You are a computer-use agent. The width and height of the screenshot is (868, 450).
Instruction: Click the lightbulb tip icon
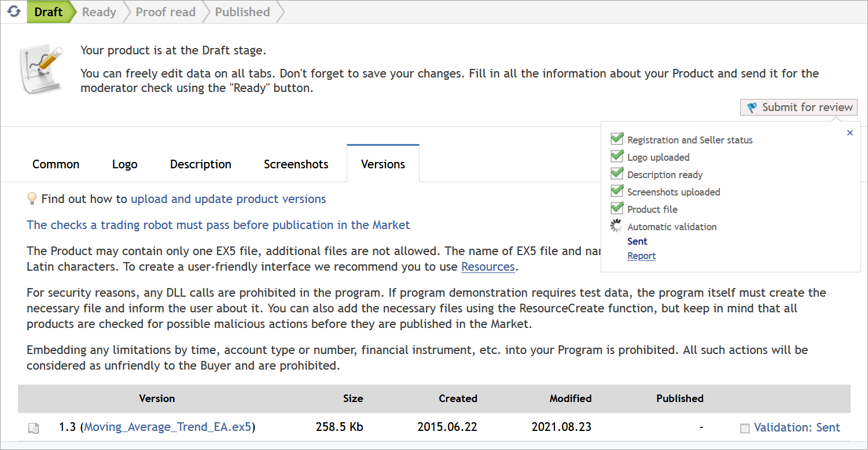pos(32,199)
